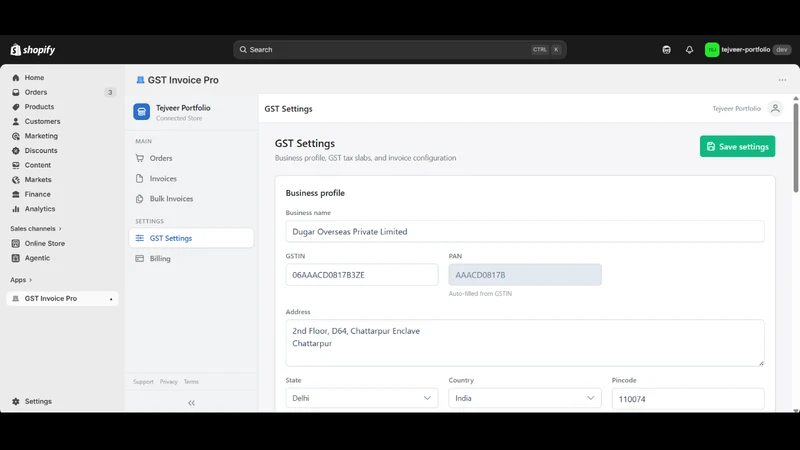Viewport: 800px width, 450px height.
Task: Open the notifications bell
Action: click(689, 49)
